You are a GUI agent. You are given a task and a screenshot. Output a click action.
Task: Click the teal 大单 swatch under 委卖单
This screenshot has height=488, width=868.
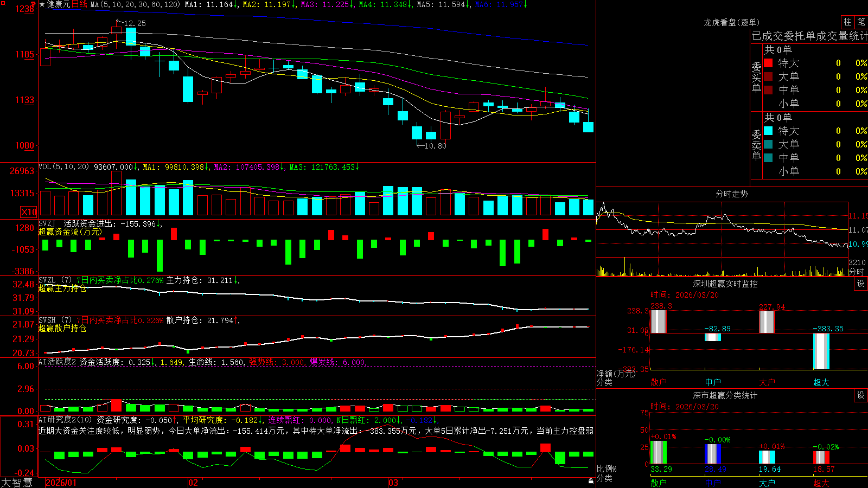point(768,144)
